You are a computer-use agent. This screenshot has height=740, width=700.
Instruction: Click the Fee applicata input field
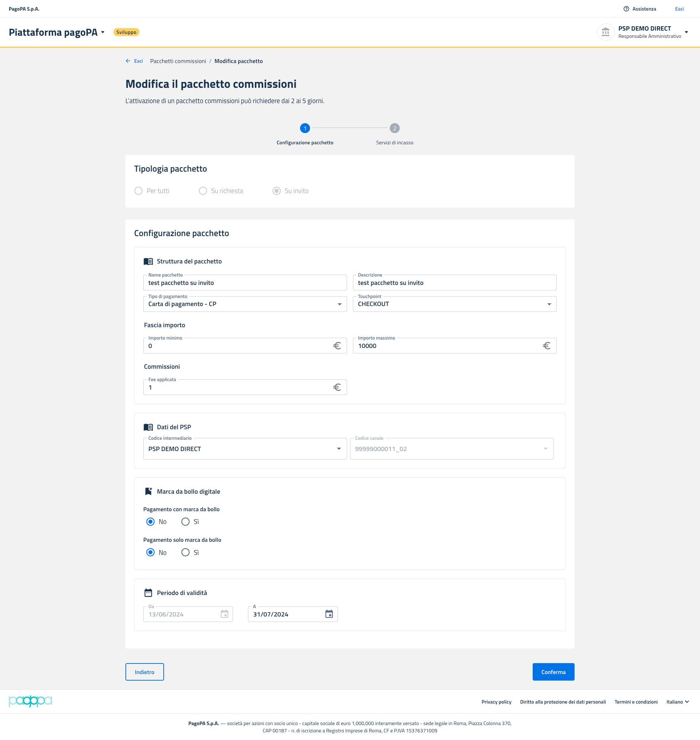(239, 387)
